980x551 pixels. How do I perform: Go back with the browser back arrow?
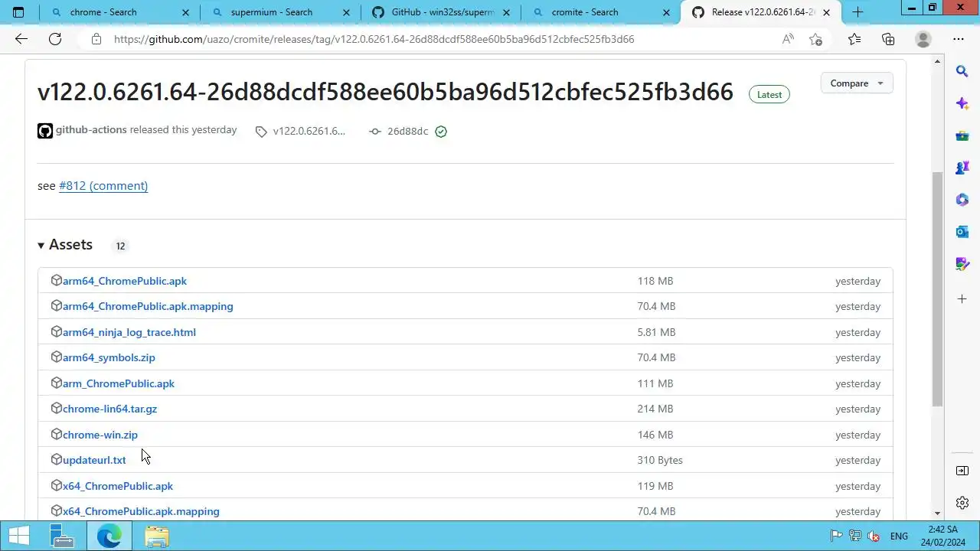(x=21, y=39)
